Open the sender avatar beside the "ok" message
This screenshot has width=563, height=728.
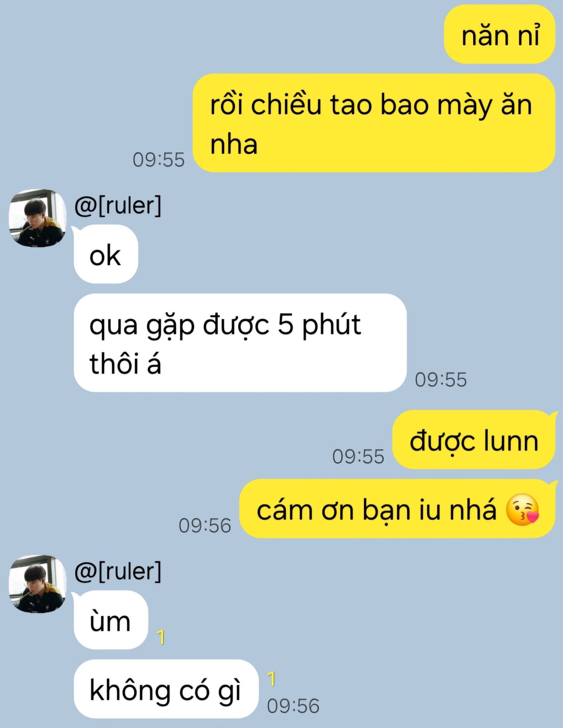38,218
